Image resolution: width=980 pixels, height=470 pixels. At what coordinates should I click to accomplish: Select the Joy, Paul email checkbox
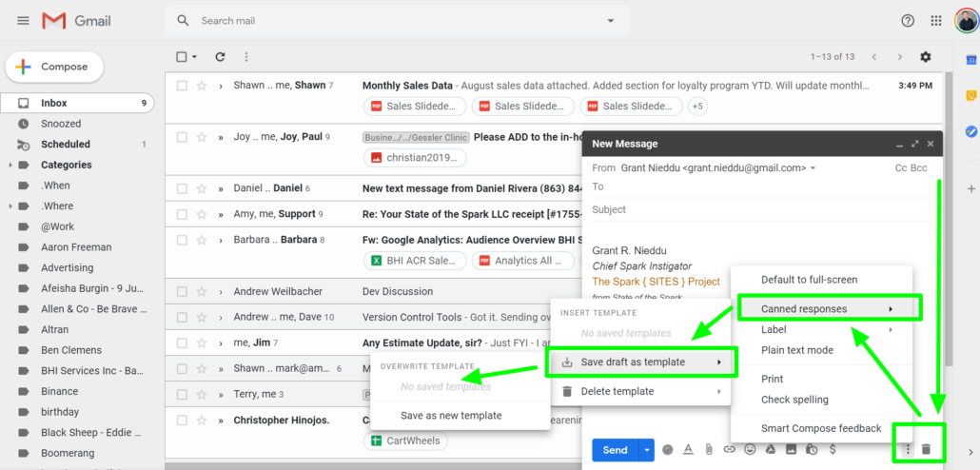coord(182,137)
